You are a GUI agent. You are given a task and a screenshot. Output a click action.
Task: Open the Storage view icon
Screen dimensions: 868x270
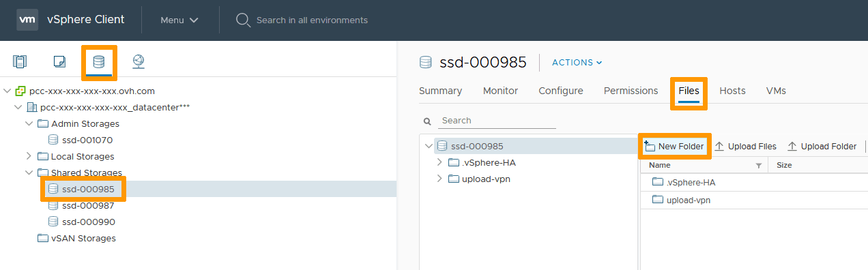click(99, 62)
